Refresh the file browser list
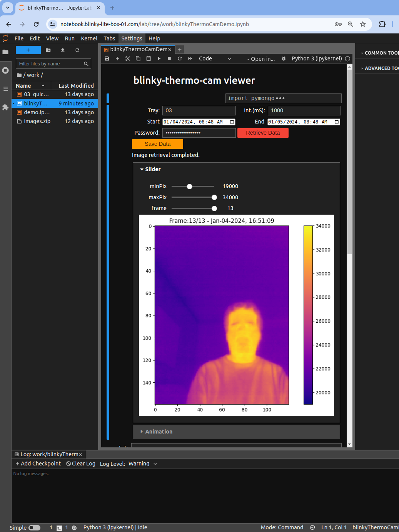Viewport: 399px width, 532px height. 77,50
